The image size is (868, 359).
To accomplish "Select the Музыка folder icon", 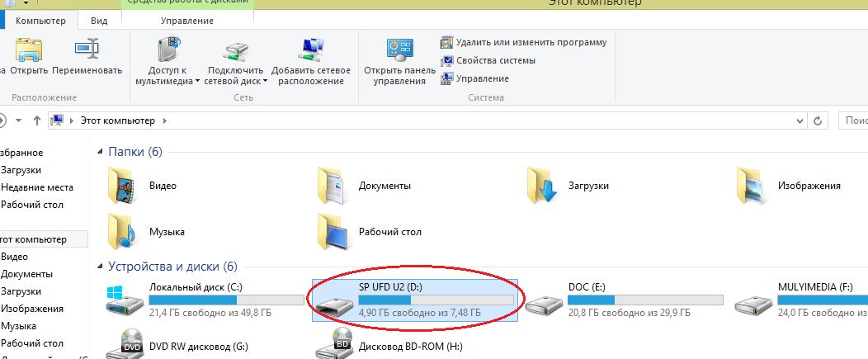I will click(122, 232).
